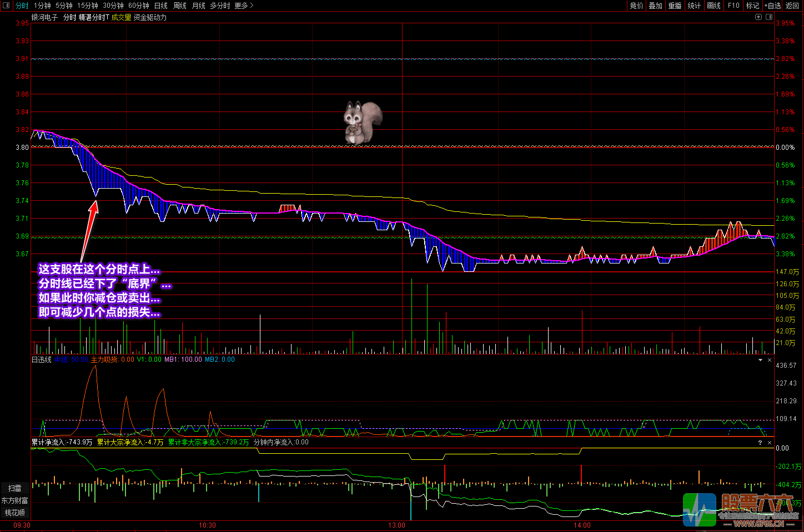This screenshot has width=804, height=532.
Task: Open the 月线 monthly chart
Action: [x=199, y=6]
